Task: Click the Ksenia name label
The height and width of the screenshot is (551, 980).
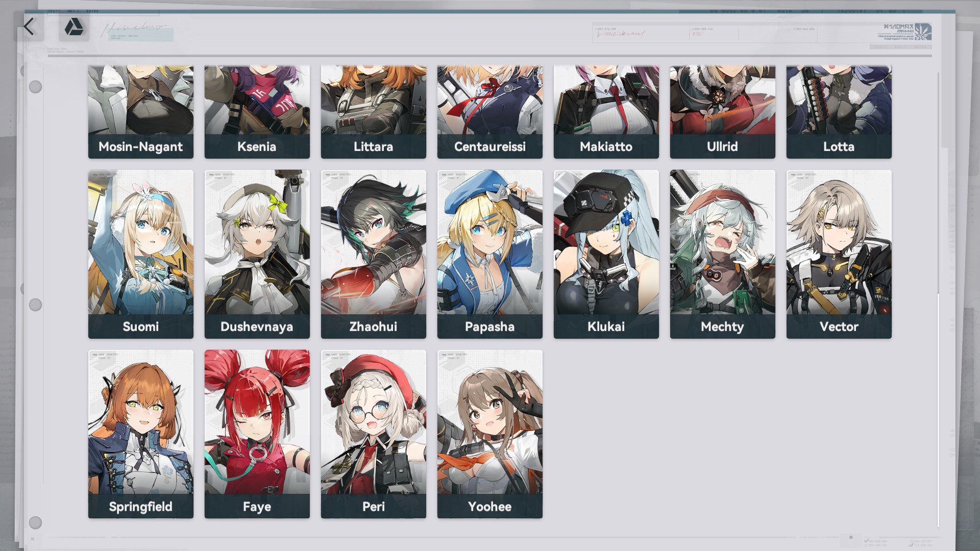Action: 257,147
